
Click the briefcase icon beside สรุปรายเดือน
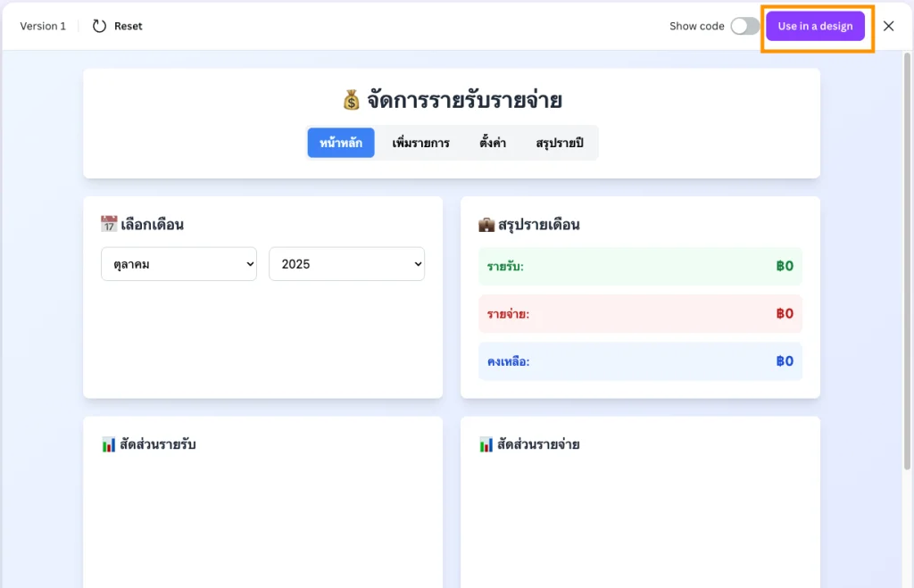point(486,224)
